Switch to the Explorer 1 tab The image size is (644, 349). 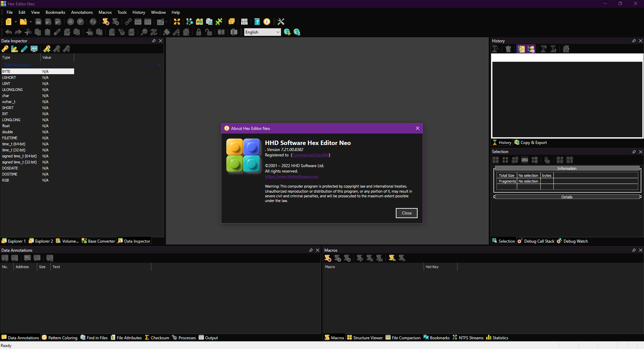coord(13,241)
